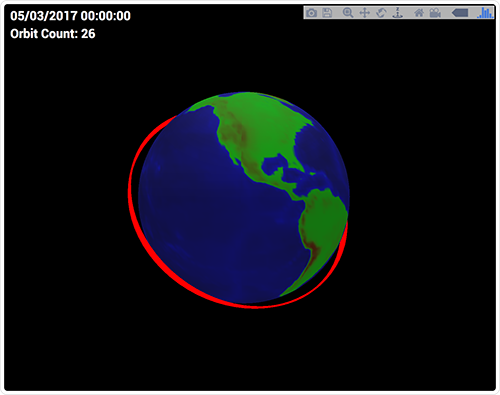Image resolution: width=500 pixels, height=395 pixels.
Task: Click the floppy disk save icon
Action: (327, 13)
